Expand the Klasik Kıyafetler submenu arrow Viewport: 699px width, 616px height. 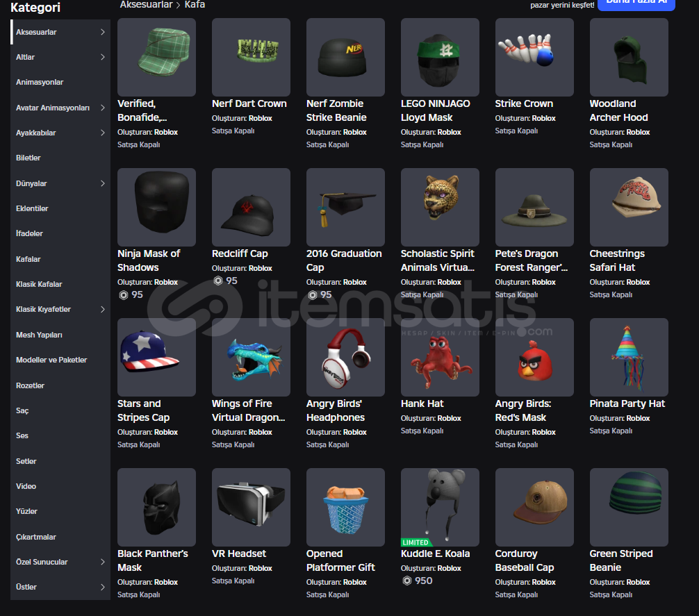[103, 309]
